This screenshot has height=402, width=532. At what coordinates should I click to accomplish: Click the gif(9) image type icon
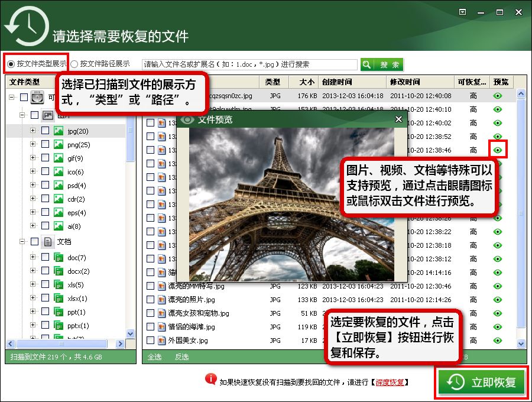click(x=59, y=158)
